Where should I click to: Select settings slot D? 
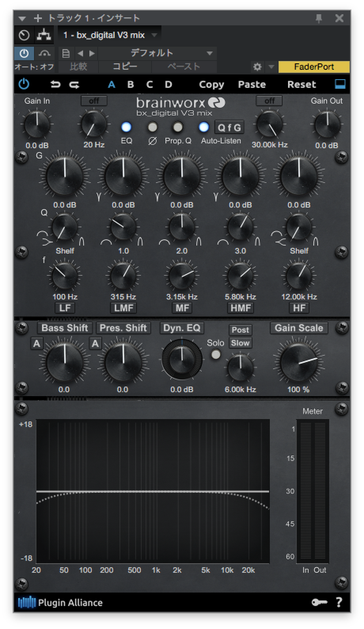pos(169,84)
